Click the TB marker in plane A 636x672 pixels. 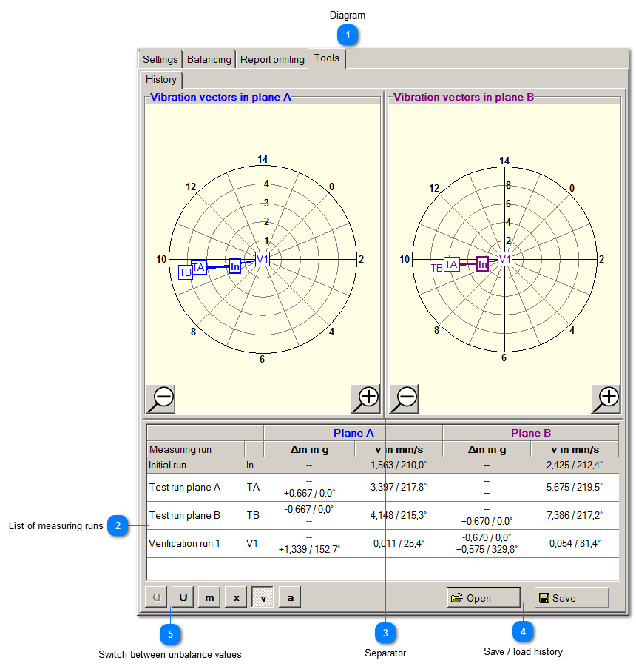tap(186, 272)
